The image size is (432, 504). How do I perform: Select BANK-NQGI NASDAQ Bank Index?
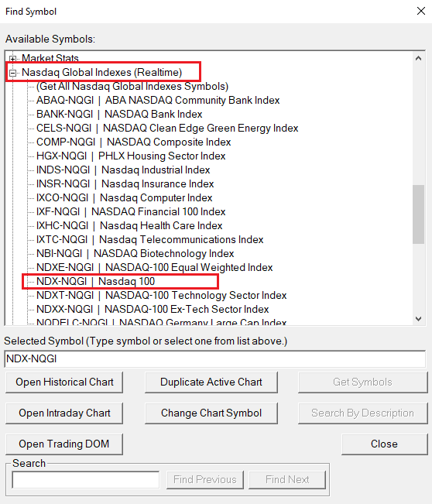[119, 114]
